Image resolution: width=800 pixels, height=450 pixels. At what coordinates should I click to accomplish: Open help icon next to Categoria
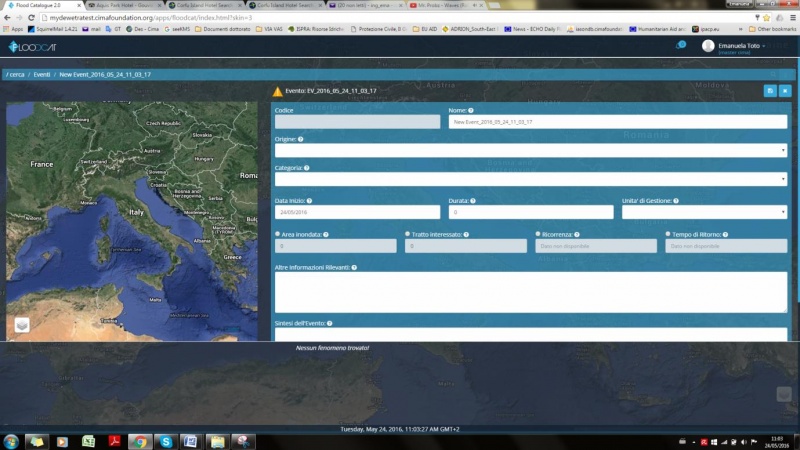307,168
